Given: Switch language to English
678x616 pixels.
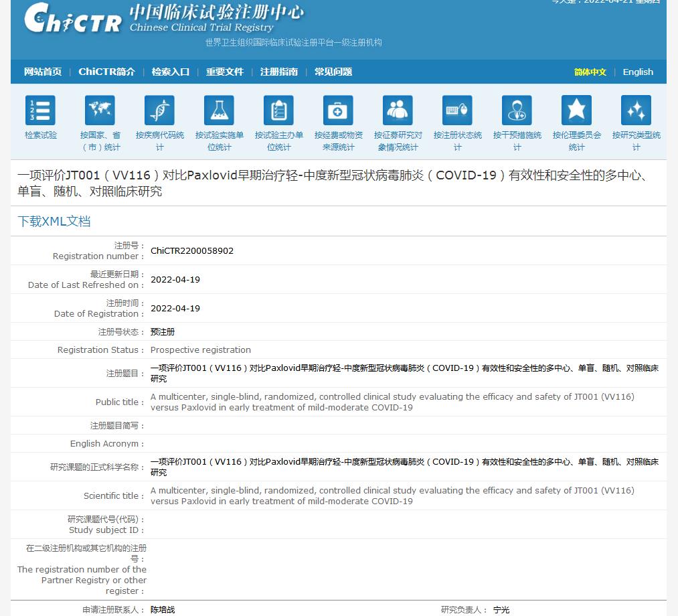Looking at the screenshot, I should 639,72.
